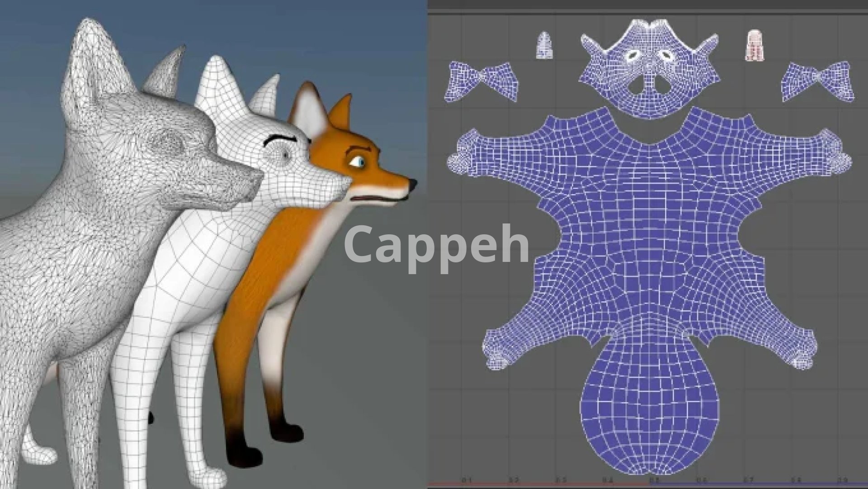Click the right eye hole in head UV
This screenshot has height=489, width=868.
click(x=665, y=56)
